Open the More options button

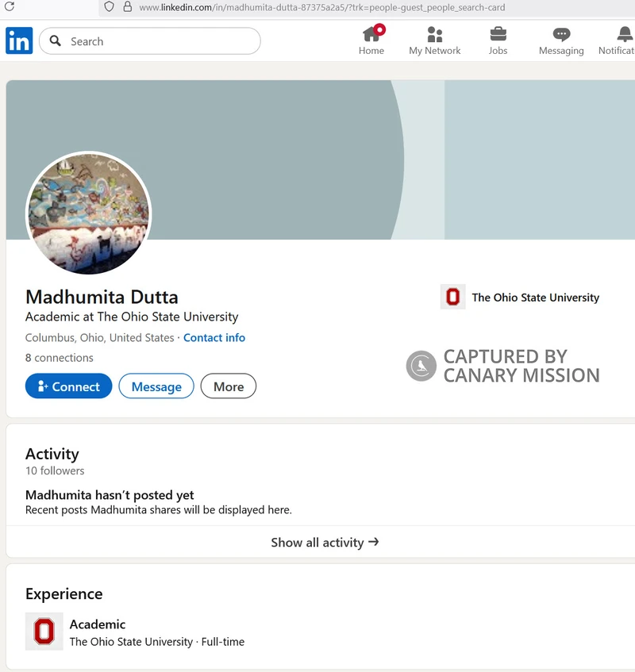coord(228,386)
